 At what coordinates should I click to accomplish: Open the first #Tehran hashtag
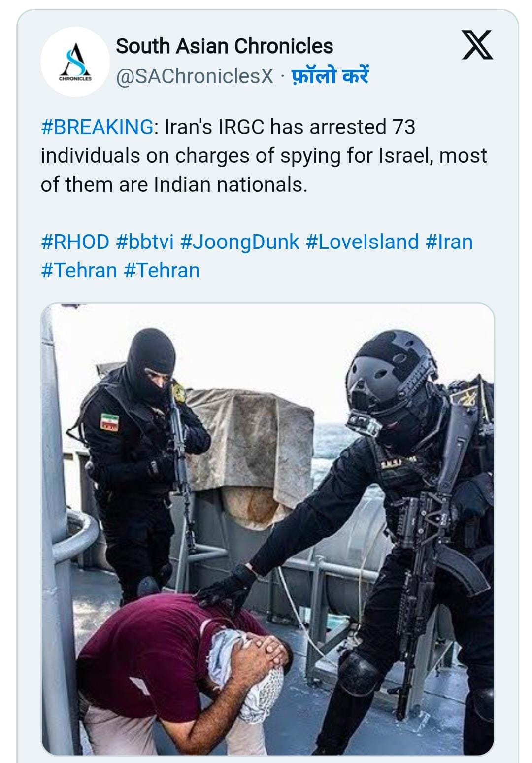coord(79,271)
